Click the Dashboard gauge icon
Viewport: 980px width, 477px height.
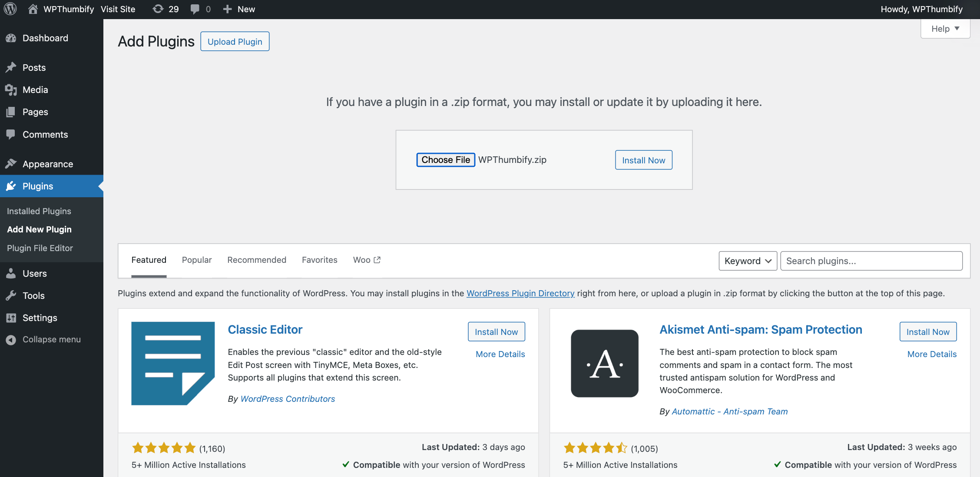tap(11, 38)
